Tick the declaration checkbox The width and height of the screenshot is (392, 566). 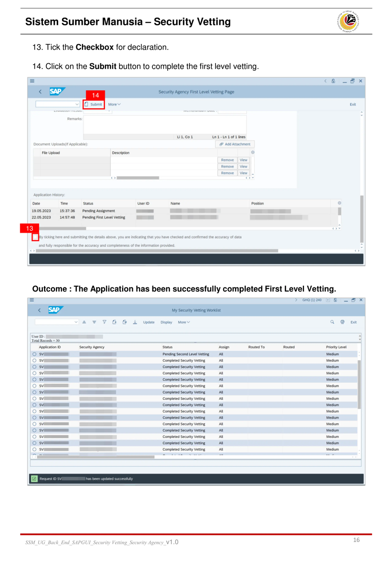point(35,237)
